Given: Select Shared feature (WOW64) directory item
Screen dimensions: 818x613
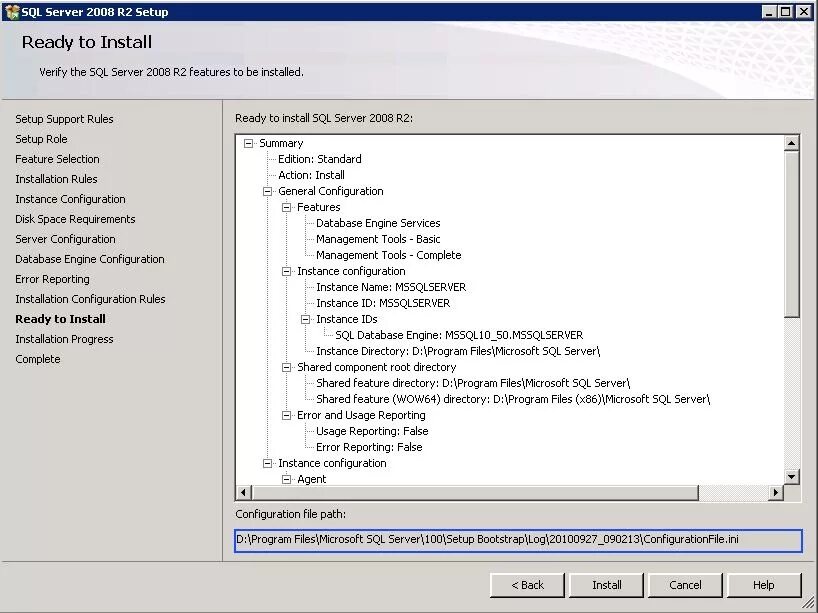Looking at the screenshot, I should [x=513, y=399].
